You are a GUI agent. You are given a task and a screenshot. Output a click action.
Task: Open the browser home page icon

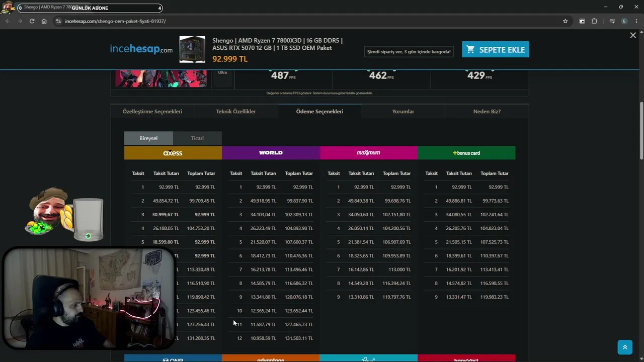[x=44, y=21]
